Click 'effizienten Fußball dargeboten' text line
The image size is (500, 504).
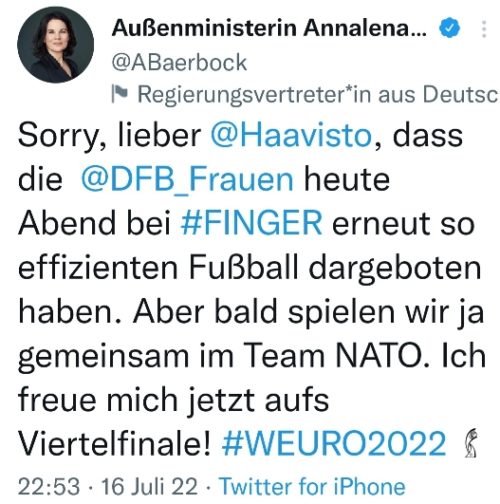tap(250, 267)
